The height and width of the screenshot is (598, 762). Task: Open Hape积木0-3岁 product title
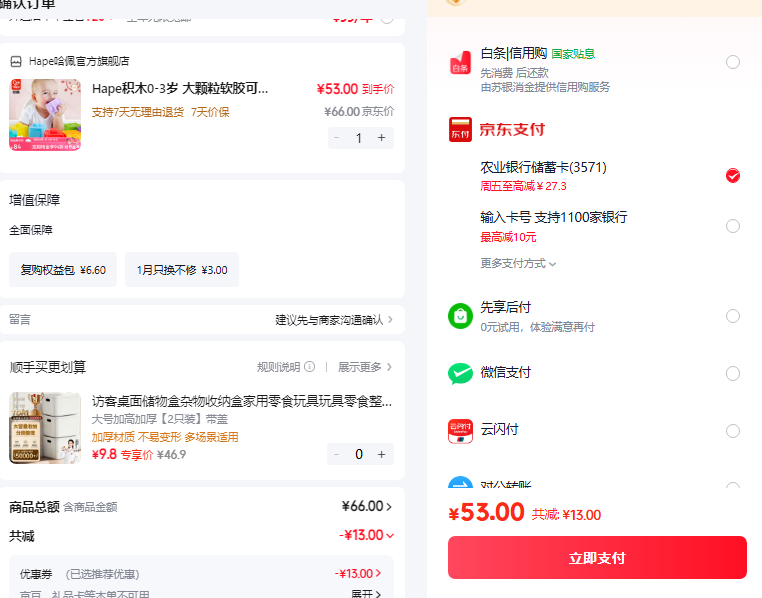[x=180, y=89]
